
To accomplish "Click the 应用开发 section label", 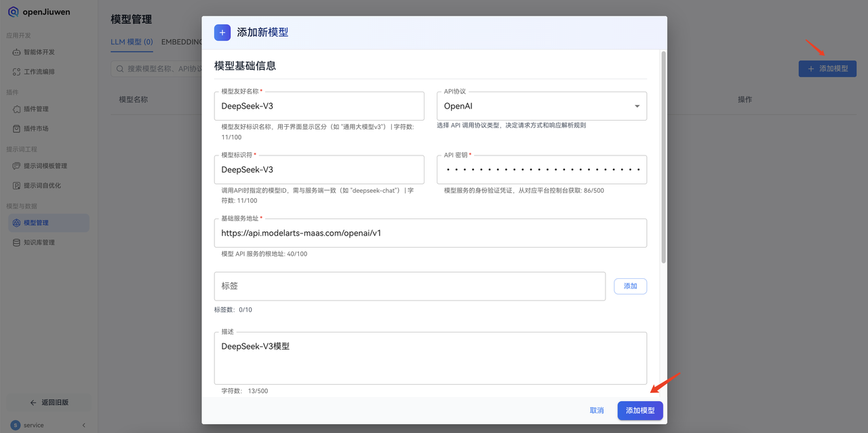I will click(18, 35).
